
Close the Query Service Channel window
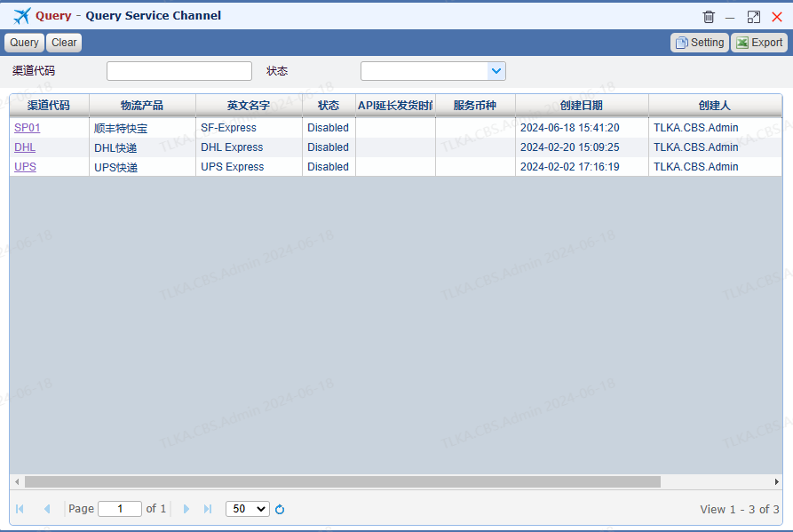(x=777, y=17)
